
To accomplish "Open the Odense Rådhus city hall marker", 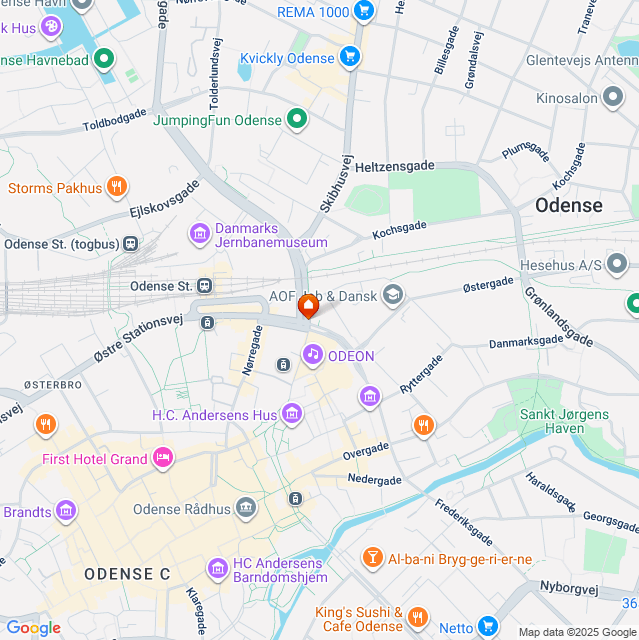I will click(x=246, y=508).
